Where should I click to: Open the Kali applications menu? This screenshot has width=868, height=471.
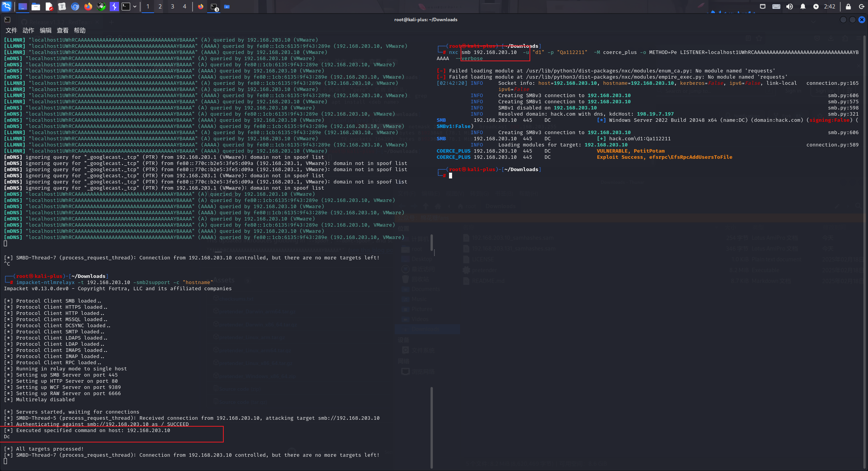[7, 6]
